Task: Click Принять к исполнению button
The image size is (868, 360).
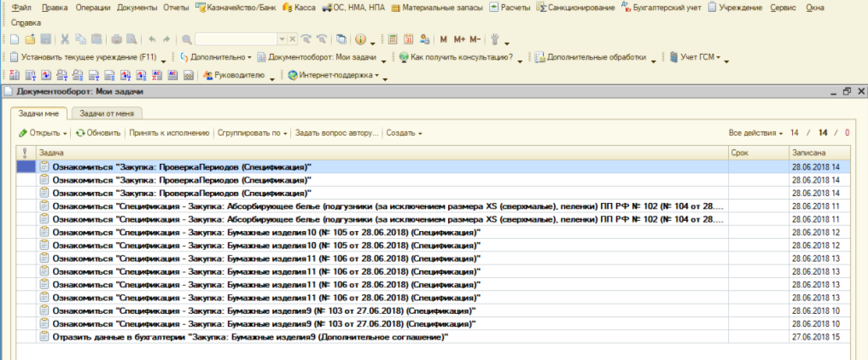Action: click(x=169, y=133)
